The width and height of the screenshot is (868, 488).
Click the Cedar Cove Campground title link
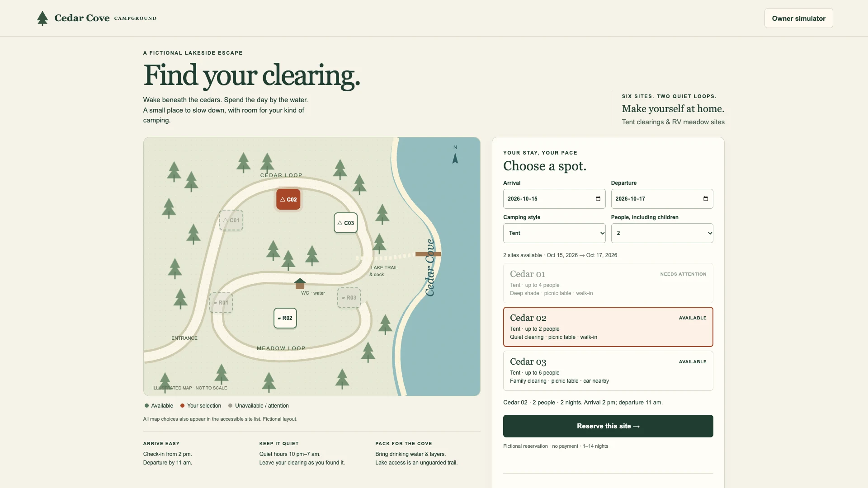(105, 18)
